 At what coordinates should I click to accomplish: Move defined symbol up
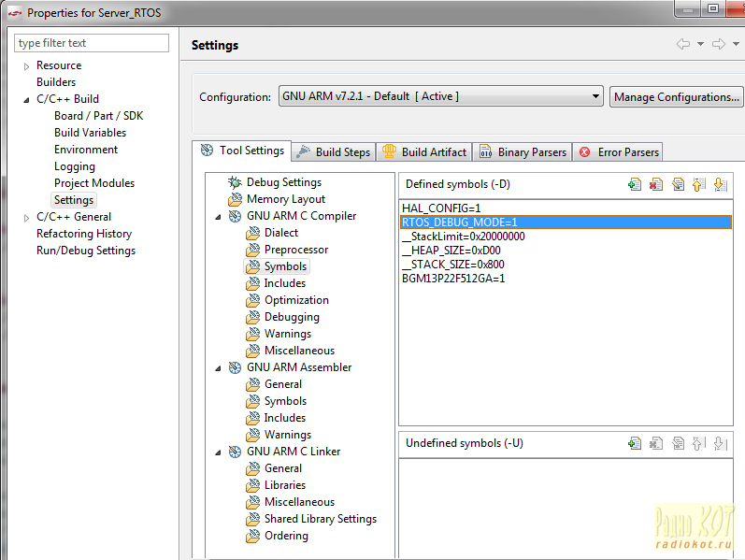(x=699, y=184)
